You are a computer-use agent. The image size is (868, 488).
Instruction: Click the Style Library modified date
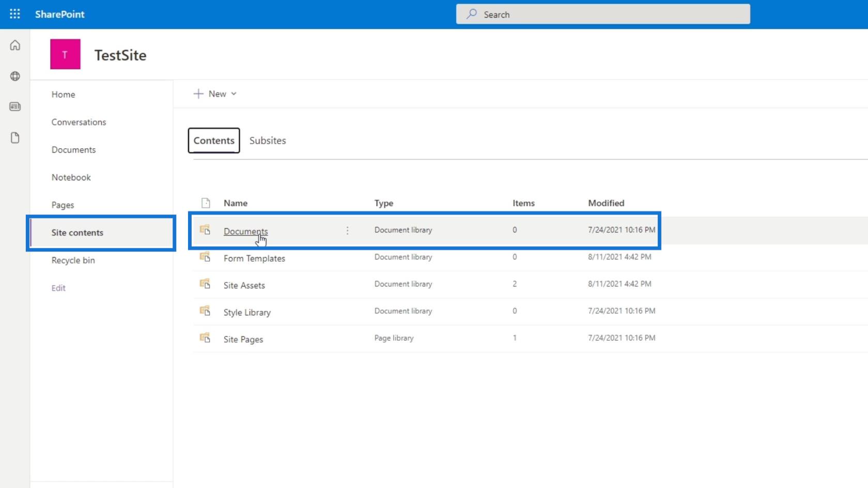click(x=622, y=311)
